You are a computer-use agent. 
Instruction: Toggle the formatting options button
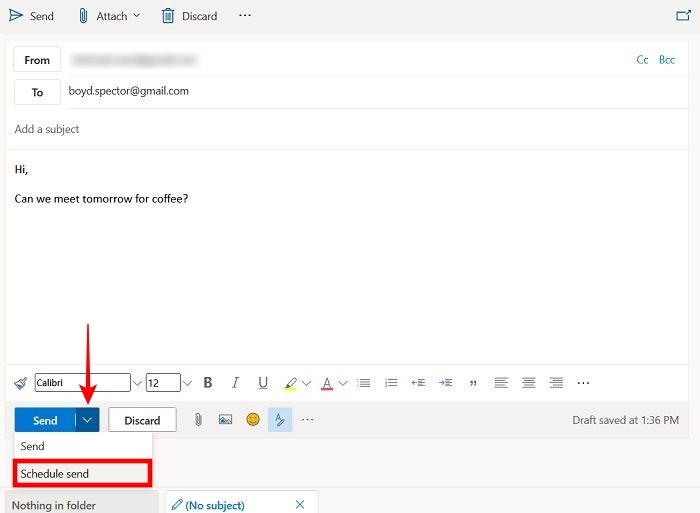[x=280, y=420]
